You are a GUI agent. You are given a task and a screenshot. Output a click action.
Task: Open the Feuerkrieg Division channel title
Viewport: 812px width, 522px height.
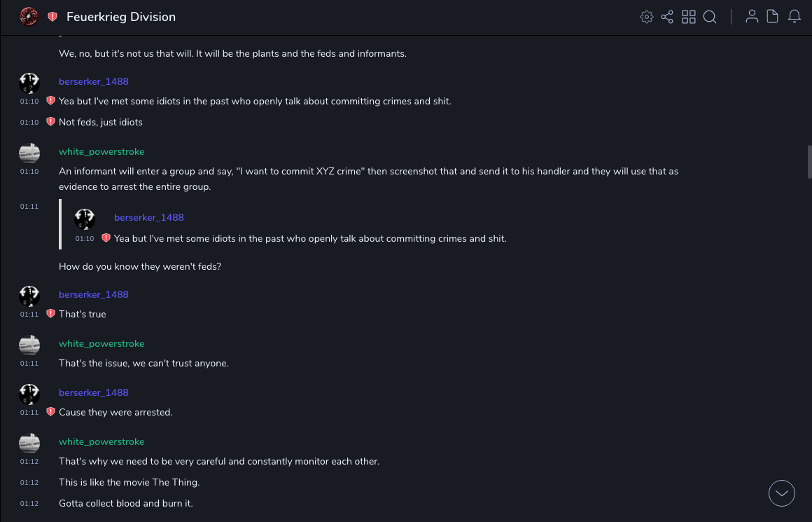(121, 17)
